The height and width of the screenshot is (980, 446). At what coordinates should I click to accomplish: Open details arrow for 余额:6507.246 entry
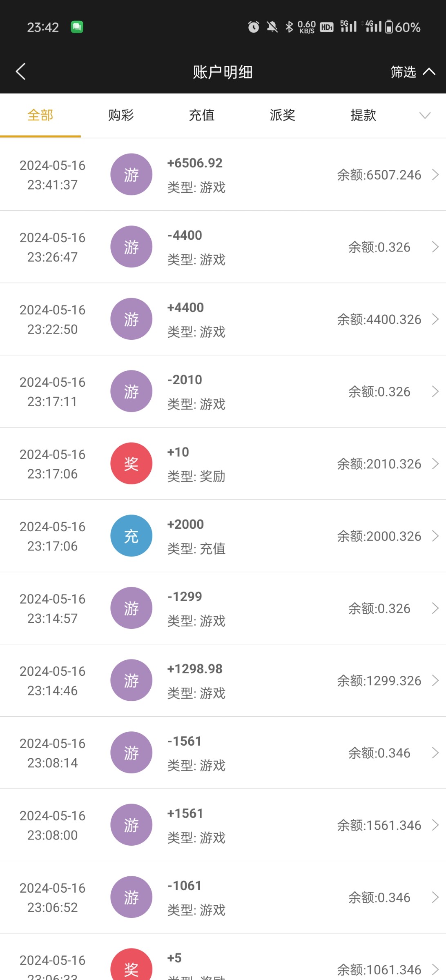pyautogui.click(x=435, y=175)
